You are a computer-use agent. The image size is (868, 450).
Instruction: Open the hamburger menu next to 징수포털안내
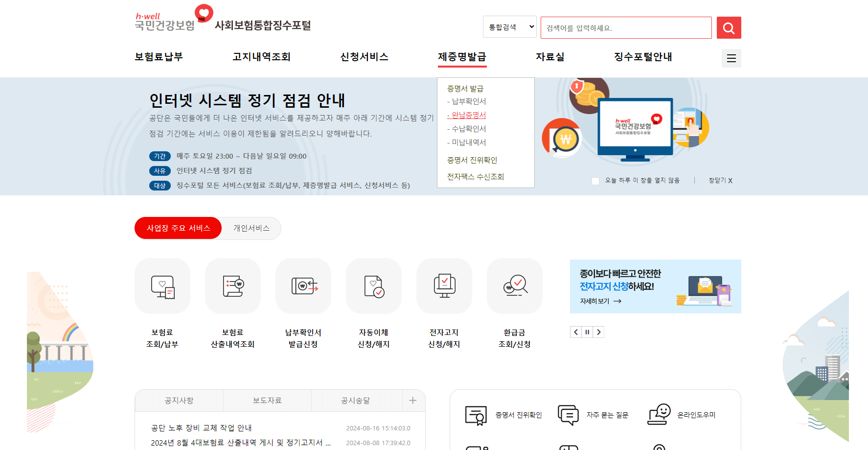(x=731, y=58)
